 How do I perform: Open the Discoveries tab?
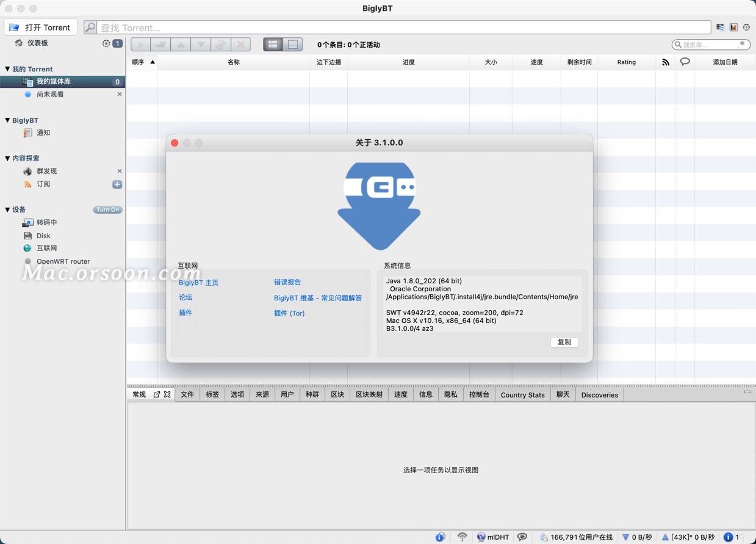(599, 395)
